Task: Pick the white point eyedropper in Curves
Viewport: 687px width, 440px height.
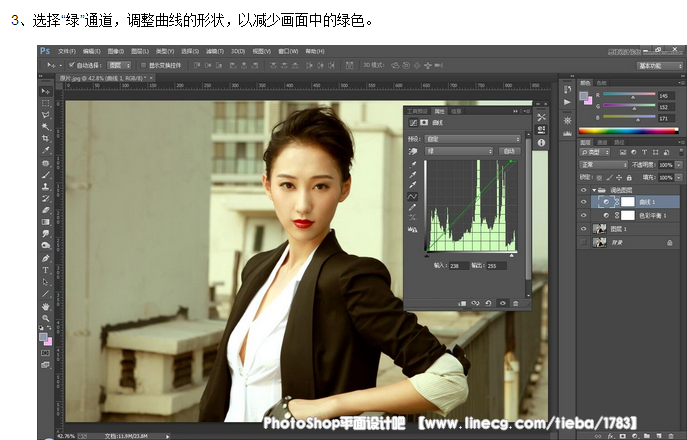Action: click(x=413, y=185)
